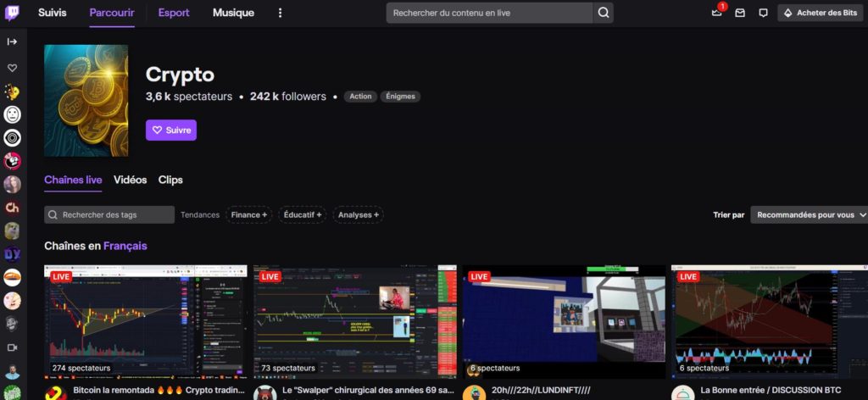The height and width of the screenshot is (400, 868).
Task: Open the three-dot more menu in top nav
Action: 281,13
